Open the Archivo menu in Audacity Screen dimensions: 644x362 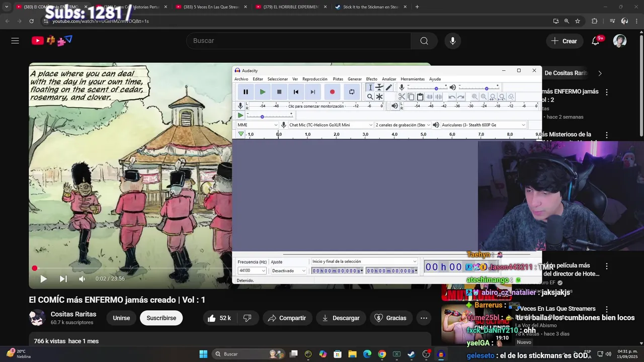(x=241, y=79)
